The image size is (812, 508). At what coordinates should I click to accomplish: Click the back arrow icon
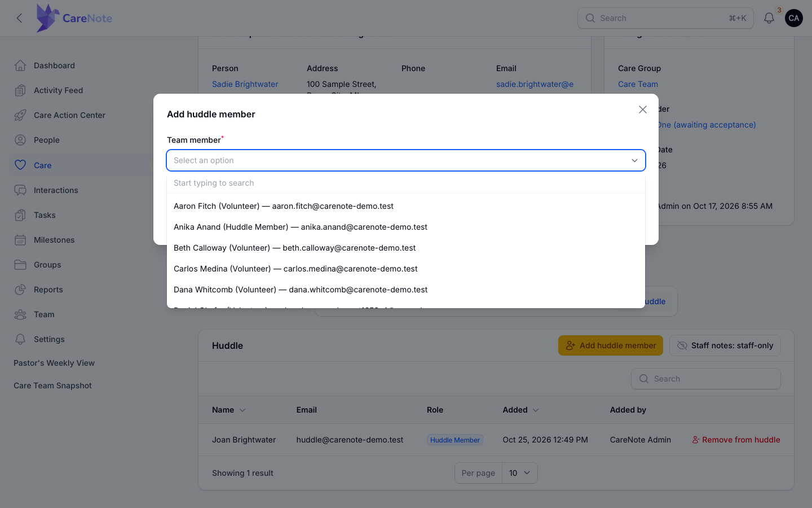pyautogui.click(x=20, y=18)
